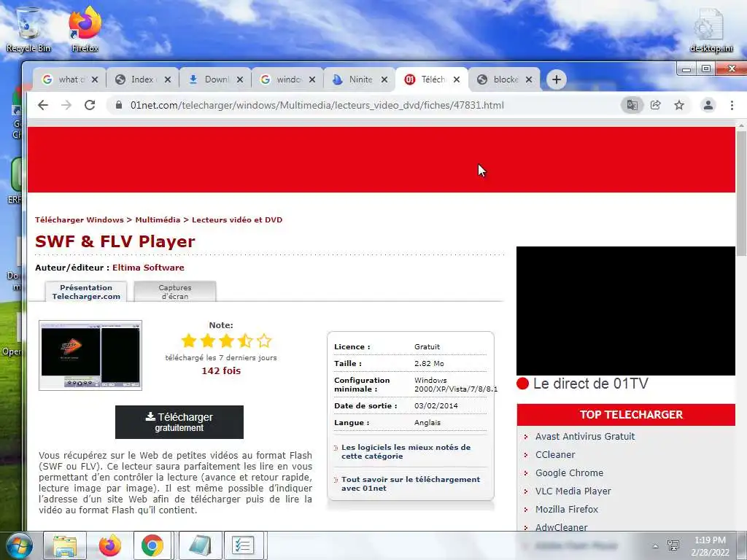Open the notepad-like taskbar app icon
The height and width of the screenshot is (560, 747).
(x=200, y=545)
